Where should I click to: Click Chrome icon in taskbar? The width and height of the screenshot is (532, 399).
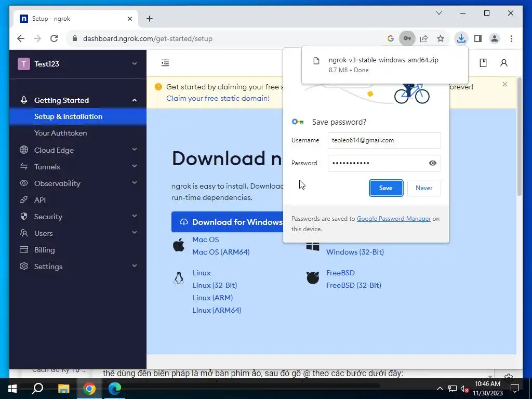click(x=89, y=389)
